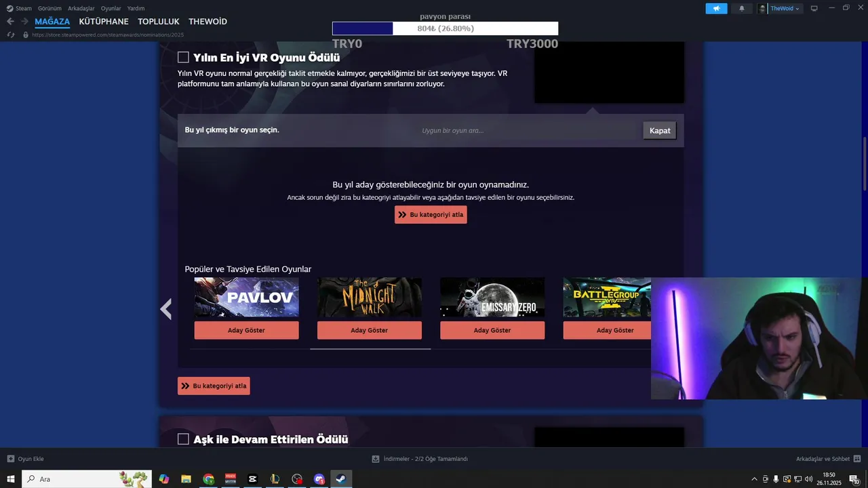Open the Friends and Chat grid icon
Screen dimensions: 868x488
point(857,459)
